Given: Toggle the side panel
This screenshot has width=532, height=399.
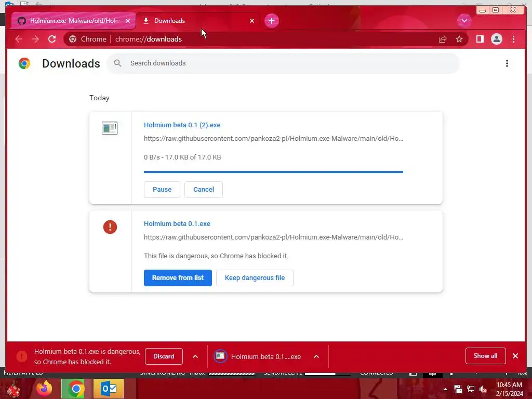Looking at the screenshot, I should (480, 39).
